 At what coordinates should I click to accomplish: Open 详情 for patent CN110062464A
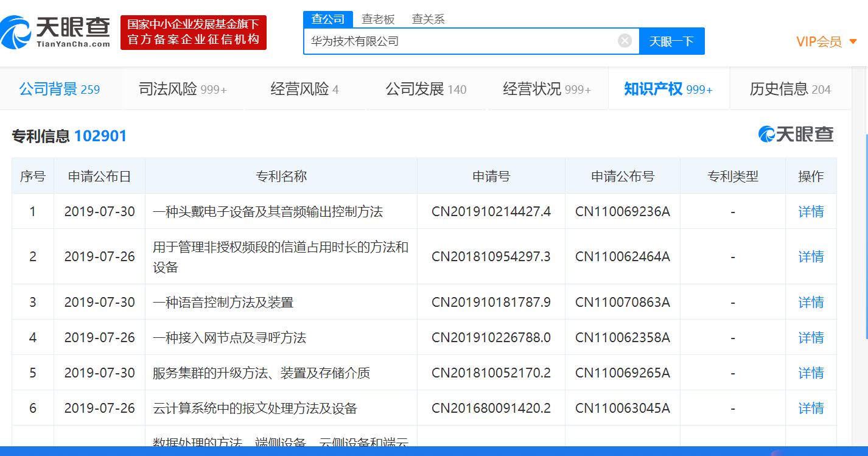click(x=811, y=256)
